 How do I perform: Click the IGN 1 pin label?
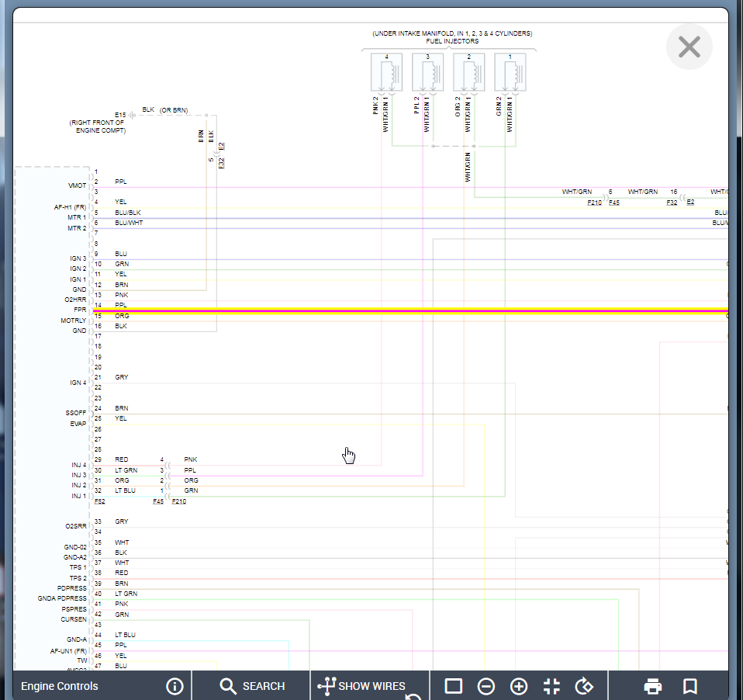[78, 279]
